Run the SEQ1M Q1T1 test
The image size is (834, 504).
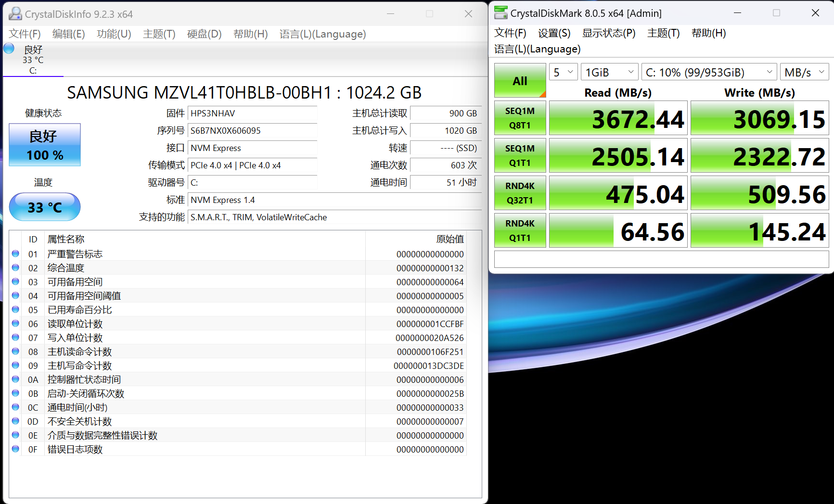[x=520, y=155]
